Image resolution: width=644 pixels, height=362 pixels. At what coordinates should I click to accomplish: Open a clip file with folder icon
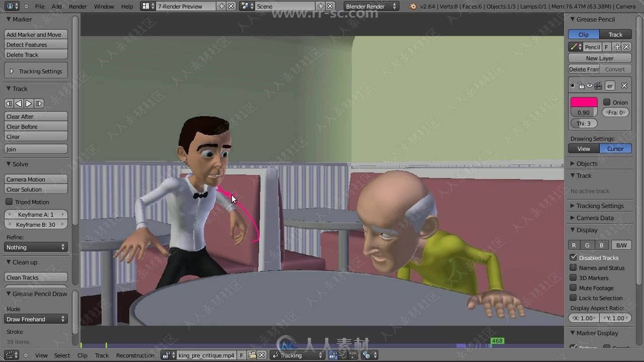(253, 355)
